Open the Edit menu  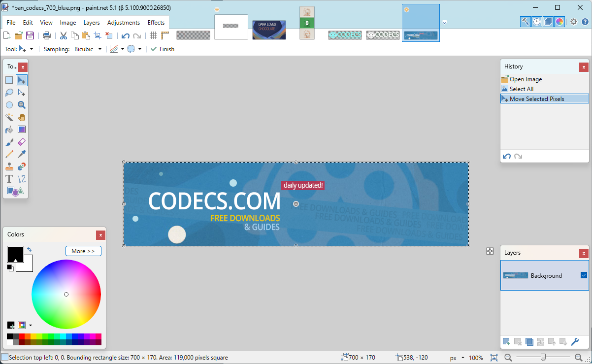[28, 23]
